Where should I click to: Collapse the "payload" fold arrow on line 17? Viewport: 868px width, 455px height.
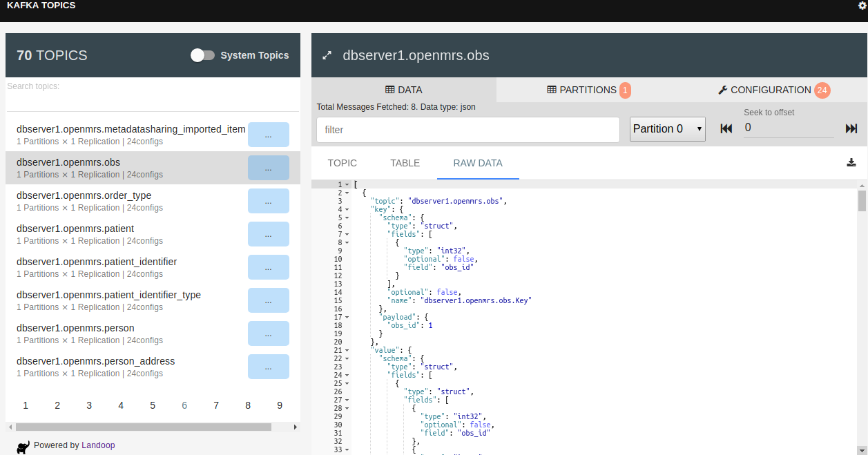[x=347, y=317]
